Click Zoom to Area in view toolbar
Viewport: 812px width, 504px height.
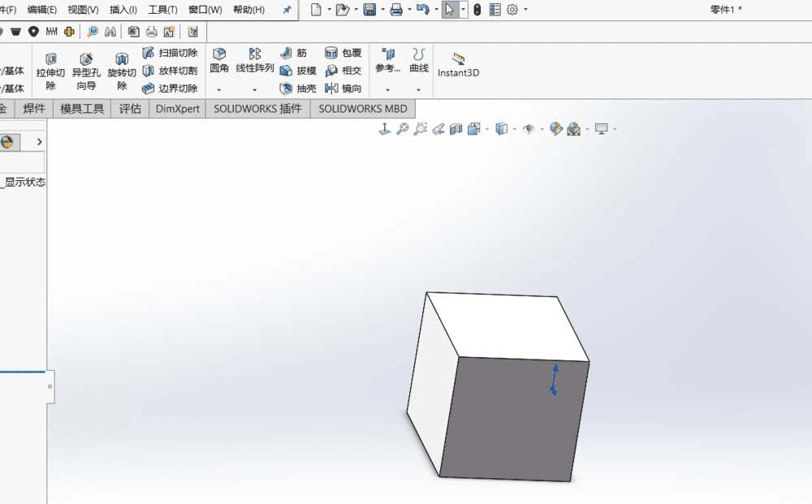[x=420, y=129]
